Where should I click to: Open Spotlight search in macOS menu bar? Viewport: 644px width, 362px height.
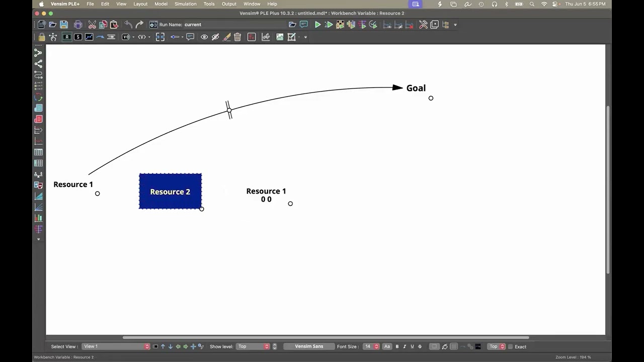[532, 4]
